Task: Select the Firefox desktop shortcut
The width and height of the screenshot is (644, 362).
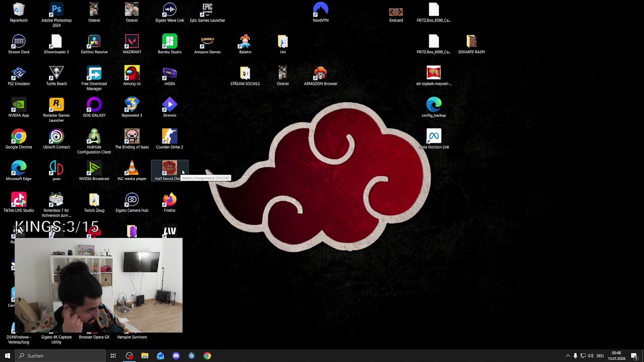Action: (x=170, y=203)
